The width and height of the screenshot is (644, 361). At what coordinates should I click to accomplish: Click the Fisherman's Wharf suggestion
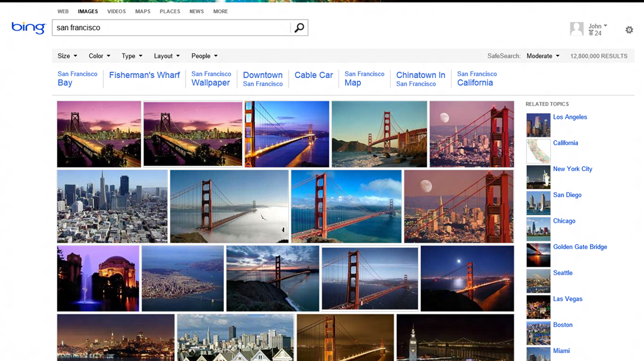(x=145, y=75)
